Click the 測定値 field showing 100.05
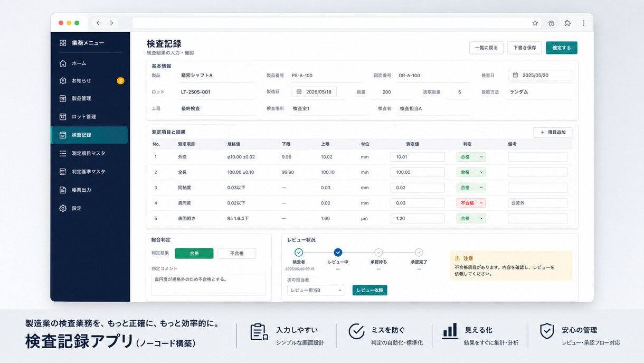 418,172
